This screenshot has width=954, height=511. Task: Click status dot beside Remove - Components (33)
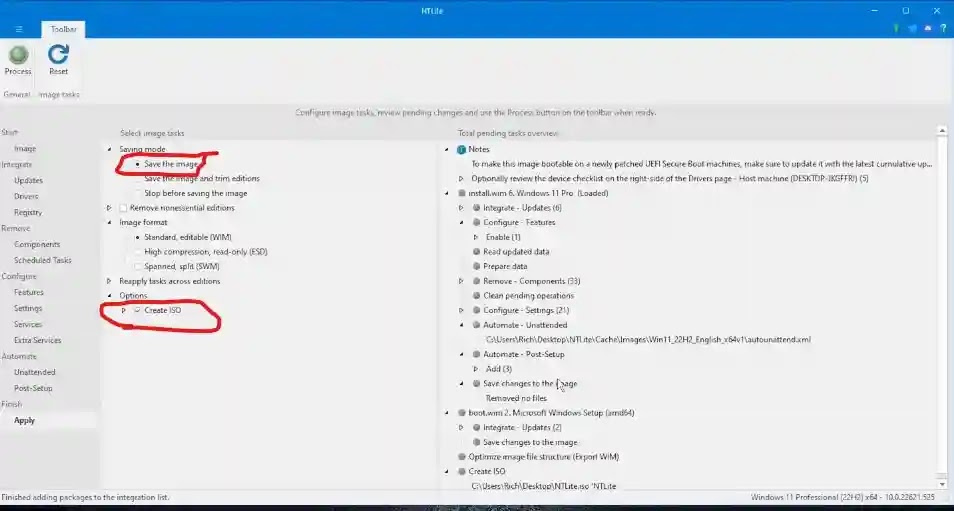pyautogui.click(x=476, y=281)
